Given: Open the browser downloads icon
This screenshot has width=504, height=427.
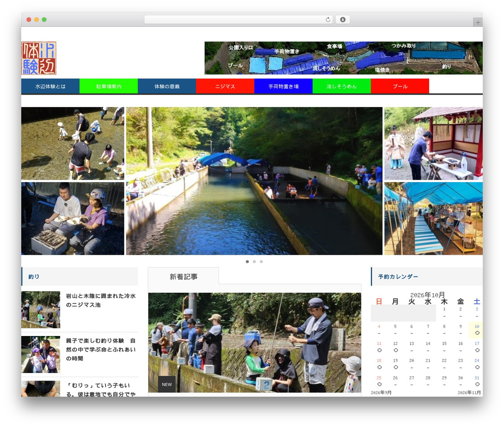Looking at the screenshot, I should point(343,20).
